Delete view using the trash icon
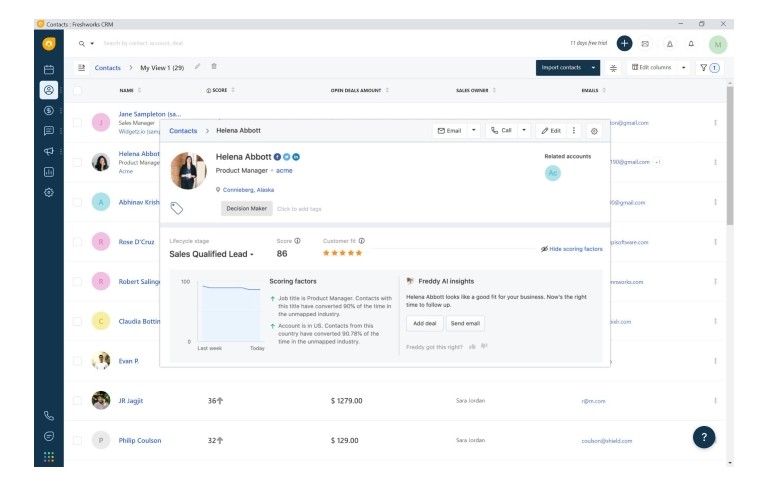Screen dimensions: 763x486 (x=214, y=67)
